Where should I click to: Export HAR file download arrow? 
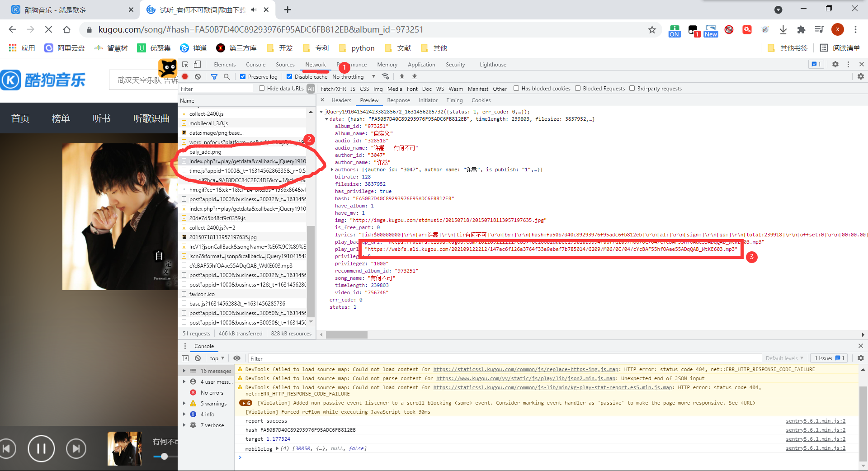(x=415, y=76)
